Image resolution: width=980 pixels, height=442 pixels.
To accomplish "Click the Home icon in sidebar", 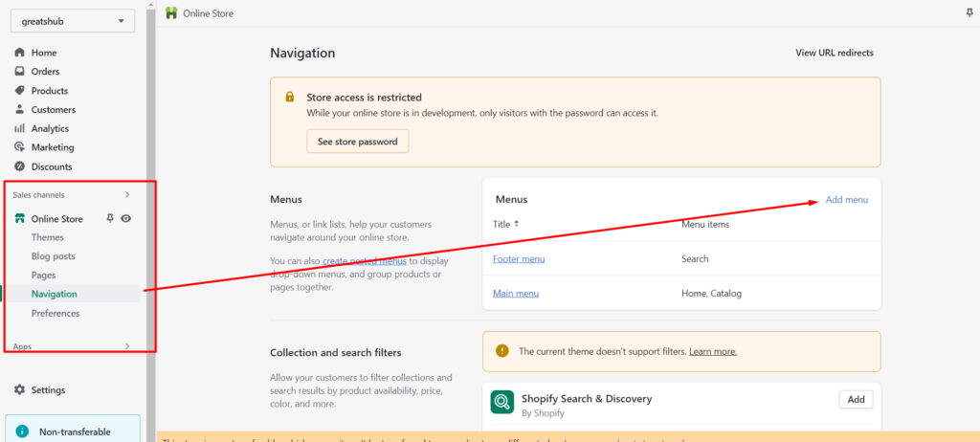I will [19, 53].
